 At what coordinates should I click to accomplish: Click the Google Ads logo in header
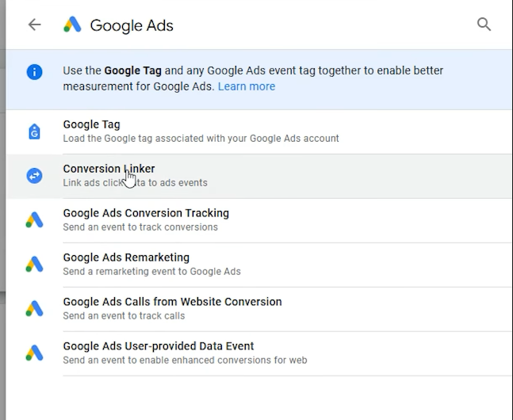72,25
